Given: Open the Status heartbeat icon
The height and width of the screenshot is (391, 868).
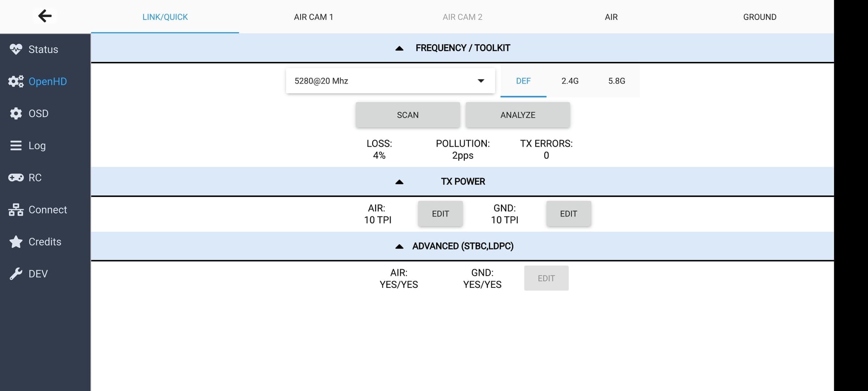Looking at the screenshot, I should coord(16,49).
